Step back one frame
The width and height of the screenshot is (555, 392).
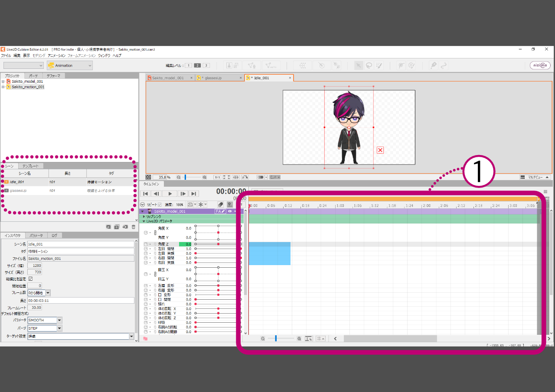(x=157, y=194)
